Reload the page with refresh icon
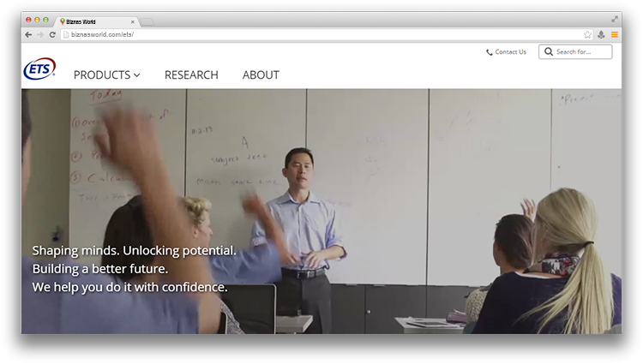643x364 pixels. click(x=52, y=35)
